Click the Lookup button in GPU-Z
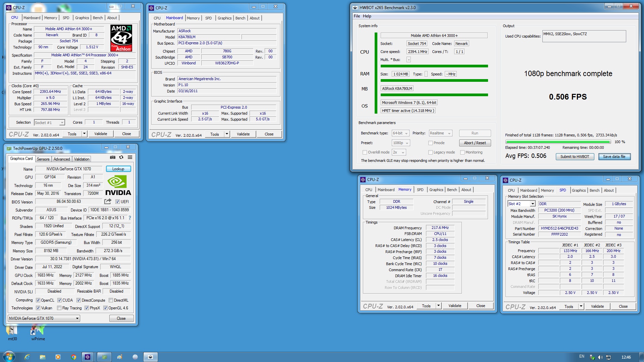Viewport: 644px width, 362px height. click(x=118, y=169)
